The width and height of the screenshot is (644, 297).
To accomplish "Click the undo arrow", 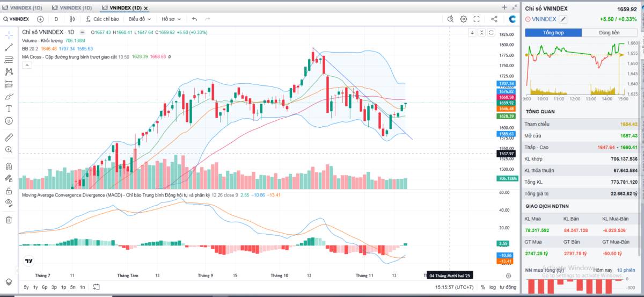I will click(195, 19).
